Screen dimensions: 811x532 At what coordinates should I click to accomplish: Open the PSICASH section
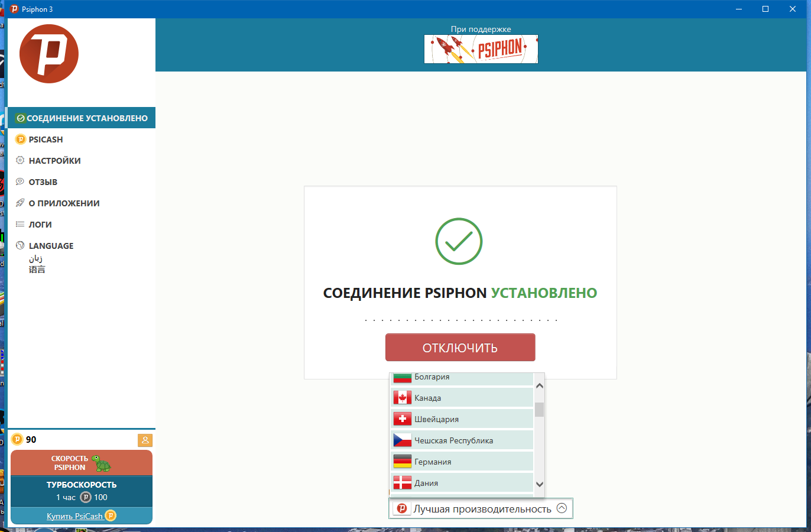pyautogui.click(x=82, y=140)
